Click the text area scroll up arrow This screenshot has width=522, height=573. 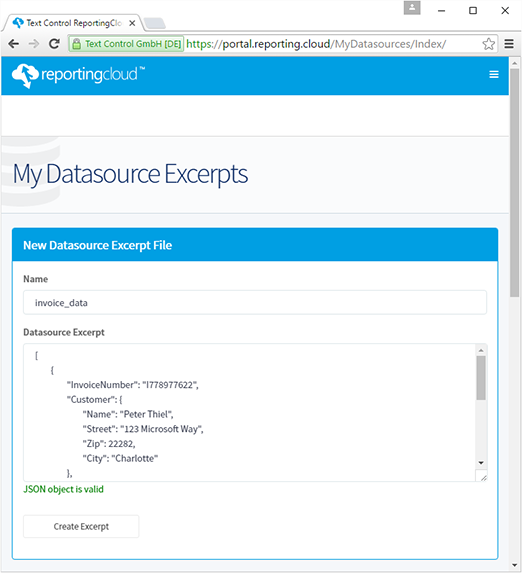tap(481, 350)
